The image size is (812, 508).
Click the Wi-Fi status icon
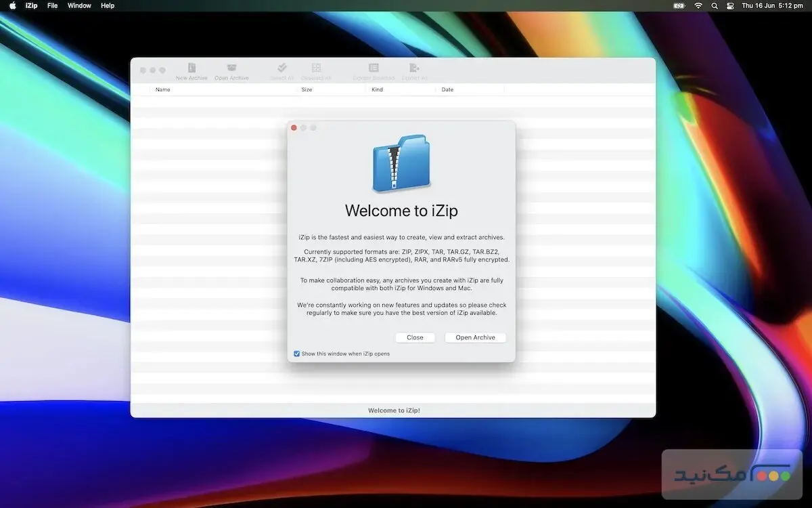click(x=697, y=5)
